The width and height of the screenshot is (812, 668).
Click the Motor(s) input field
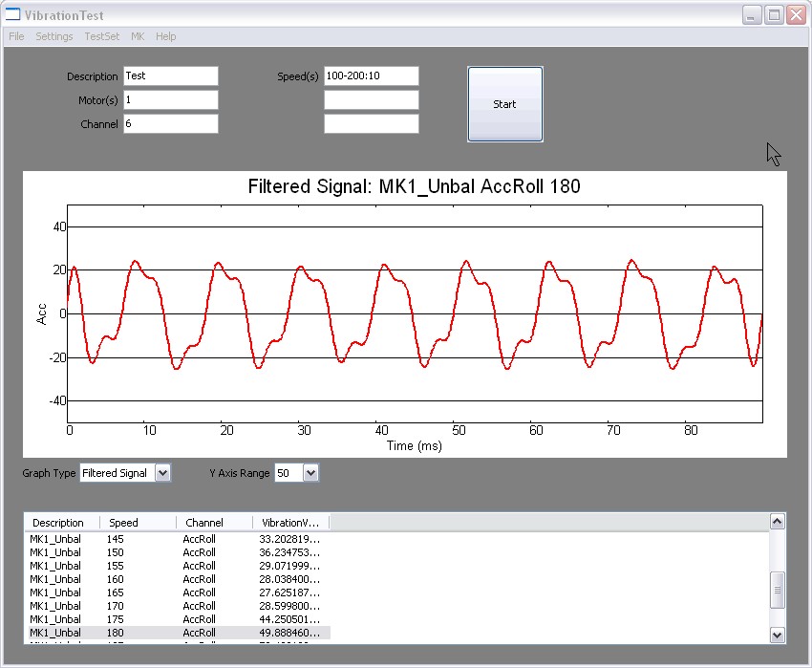pyautogui.click(x=170, y=100)
